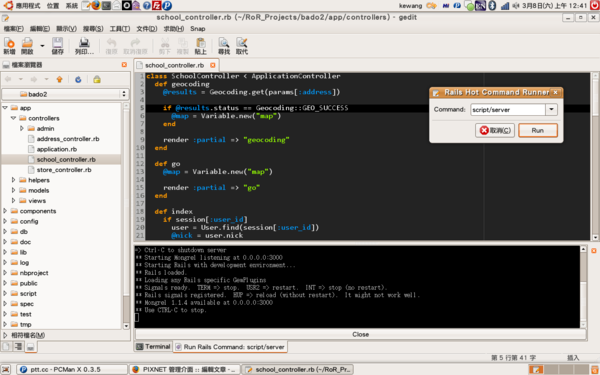This screenshot has width=600, height=375.
Task: Click the forward arrow in file browser
Action: click(34, 80)
